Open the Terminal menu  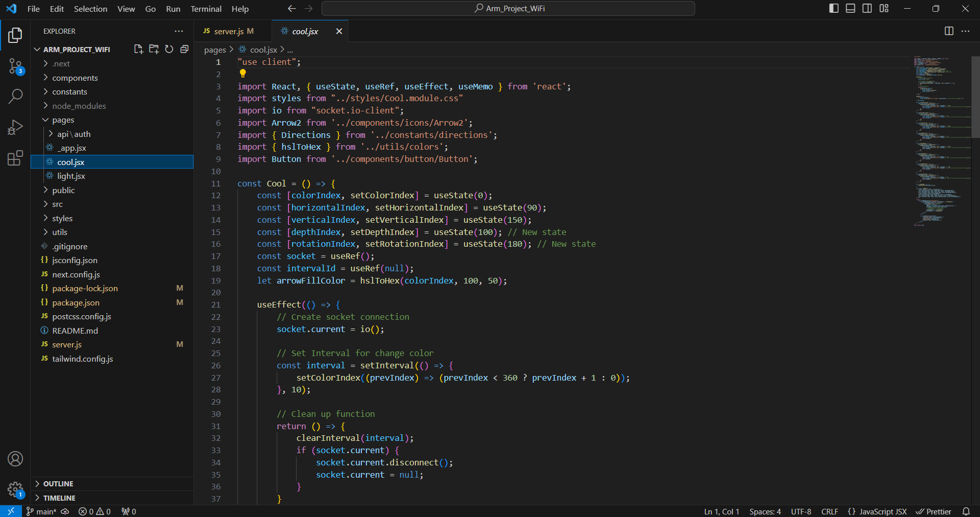(206, 9)
